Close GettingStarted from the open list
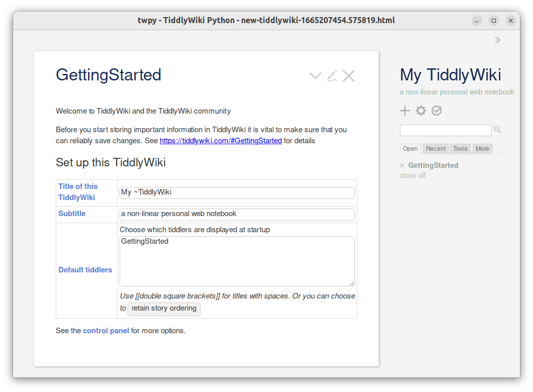Image resolution: width=533 pixels, height=392 pixels. click(x=402, y=165)
